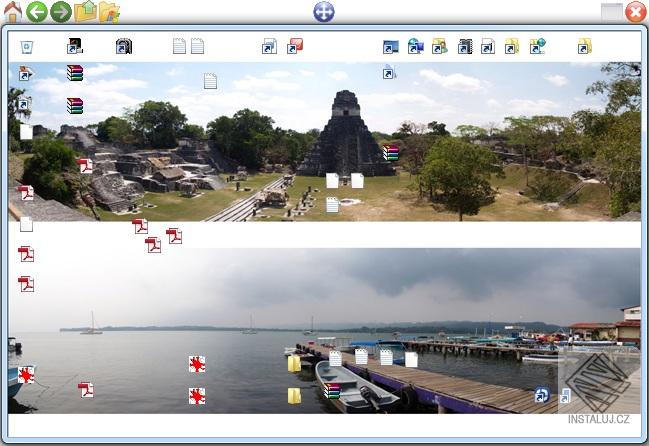Select bottom PDF in the three-PDF cluster
This screenshot has width=649, height=446.
(x=153, y=245)
